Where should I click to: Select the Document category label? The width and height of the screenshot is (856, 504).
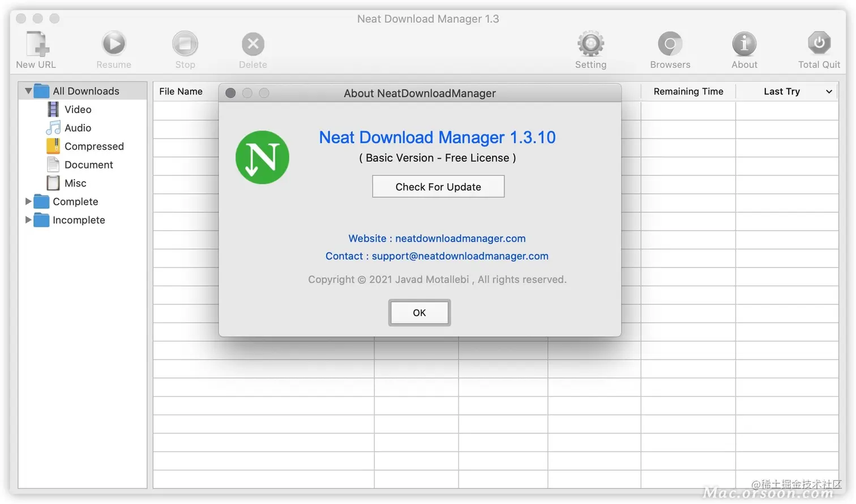89,165
